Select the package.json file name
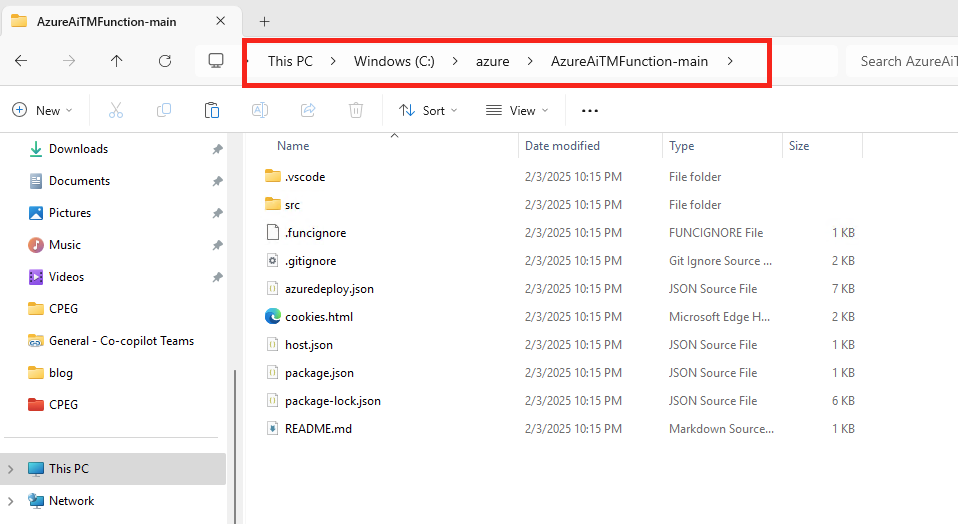This screenshot has width=958, height=524. click(319, 373)
